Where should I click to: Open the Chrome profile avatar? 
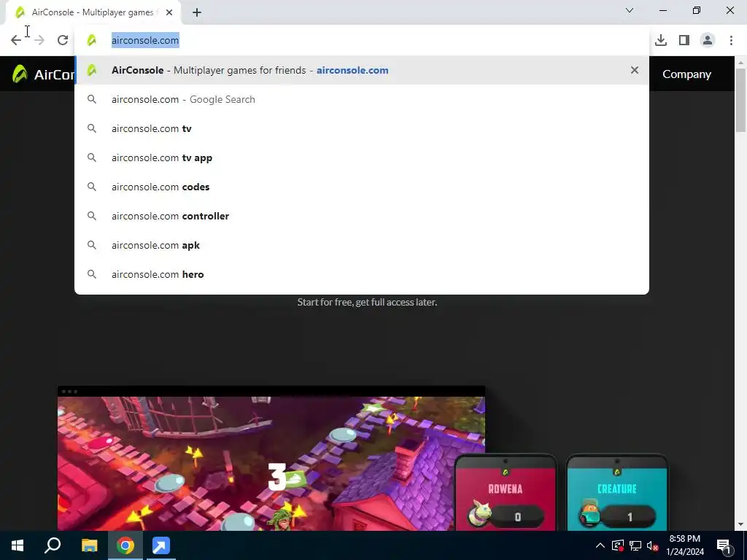pos(708,41)
